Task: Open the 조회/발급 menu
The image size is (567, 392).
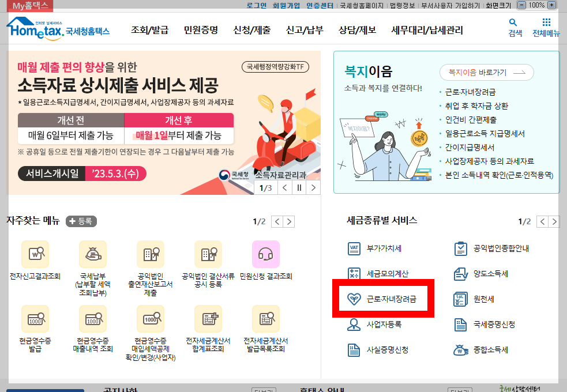Action: 147,29
